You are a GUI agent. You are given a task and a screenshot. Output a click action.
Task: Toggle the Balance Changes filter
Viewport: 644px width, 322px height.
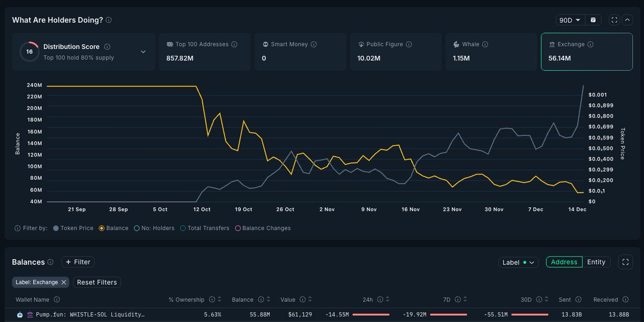coord(238,228)
